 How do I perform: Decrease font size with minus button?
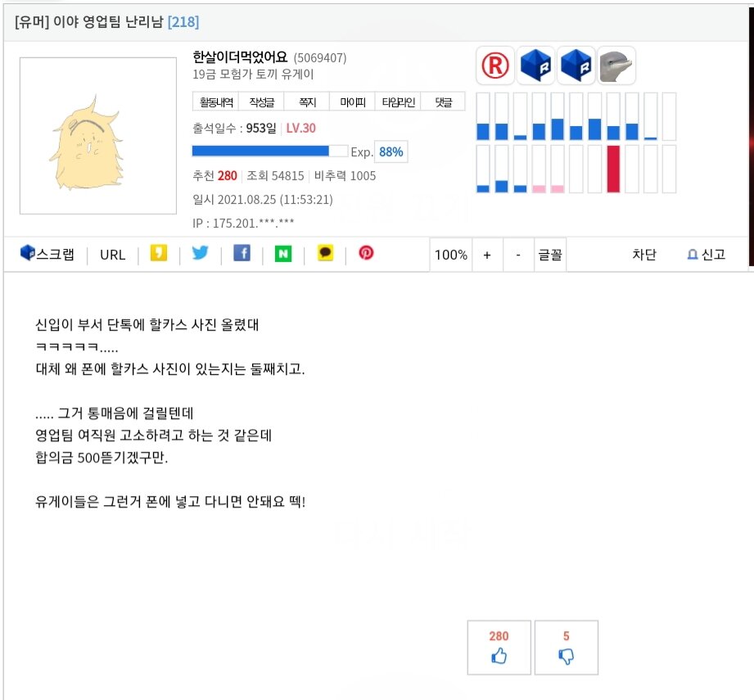518,255
